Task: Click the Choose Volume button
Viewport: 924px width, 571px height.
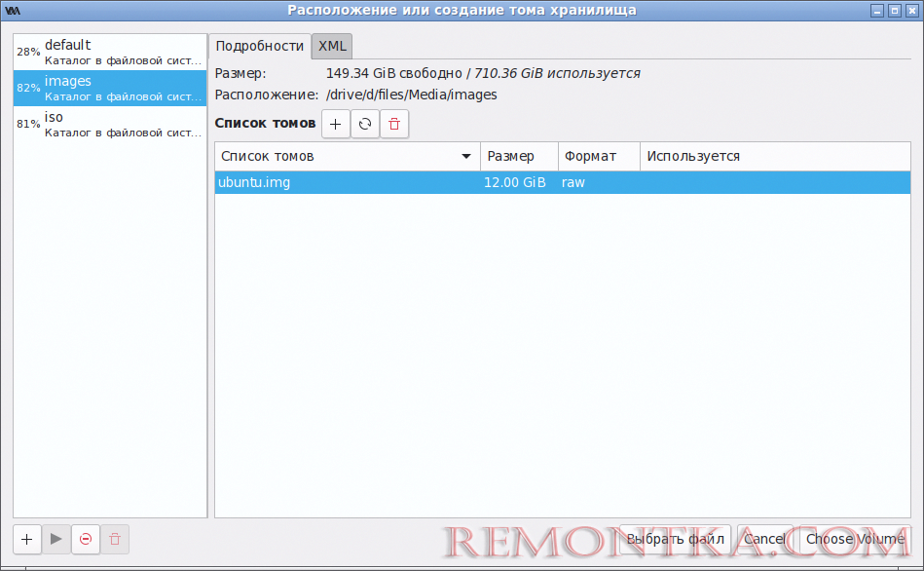Action: tap(854, 539)
